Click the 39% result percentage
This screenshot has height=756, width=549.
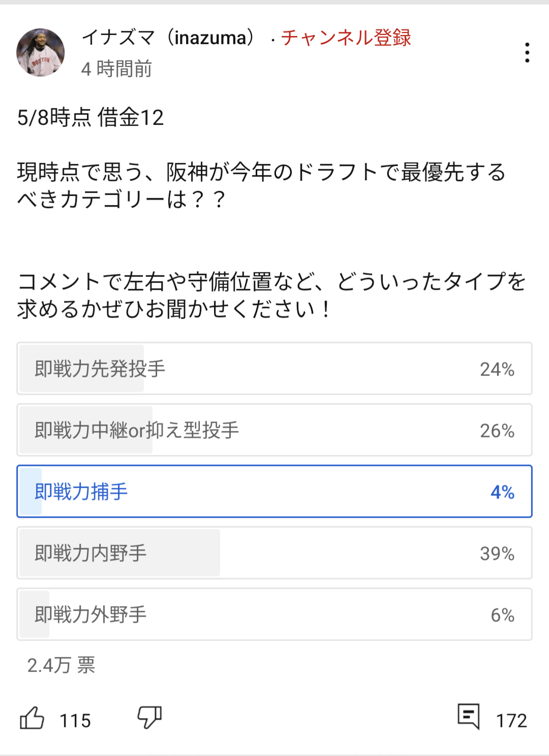pos(497,554)
